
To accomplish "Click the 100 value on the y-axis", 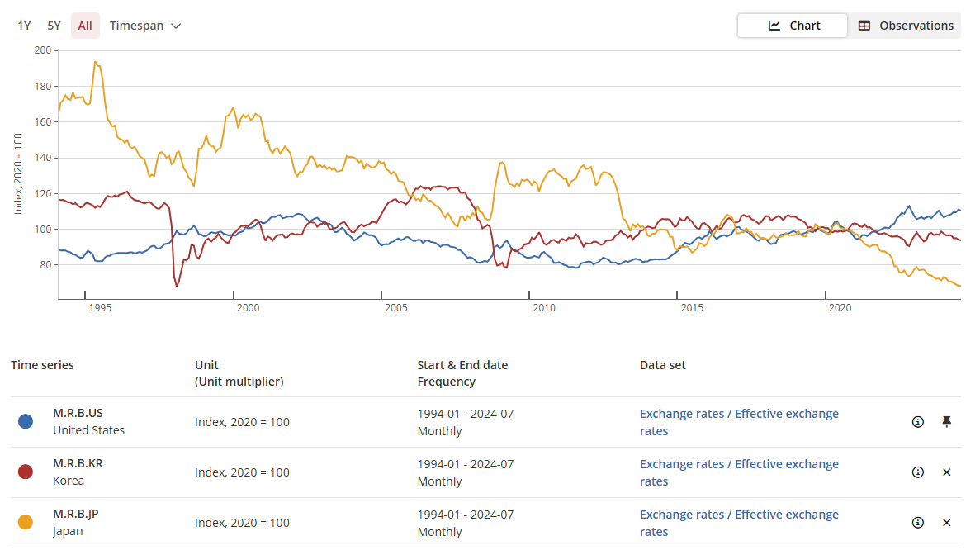I will pyautogui.click(x=43, y=230).
